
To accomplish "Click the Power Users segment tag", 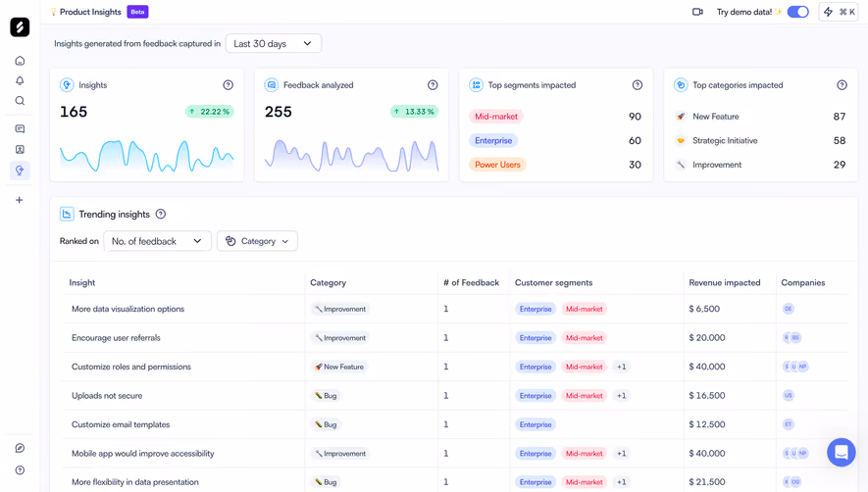I will click(497, 165).
